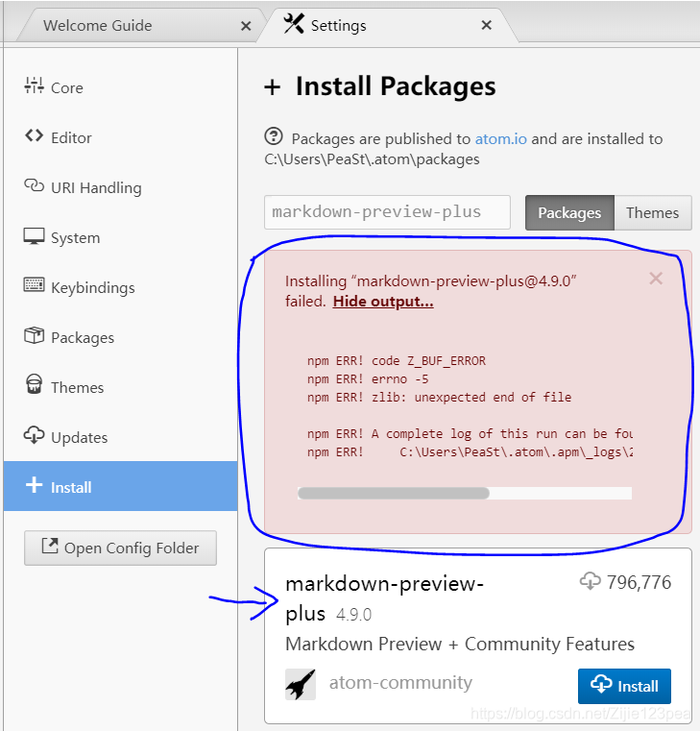Focus the package search input field
Screen dimensions: 700x731
(387, 212)
